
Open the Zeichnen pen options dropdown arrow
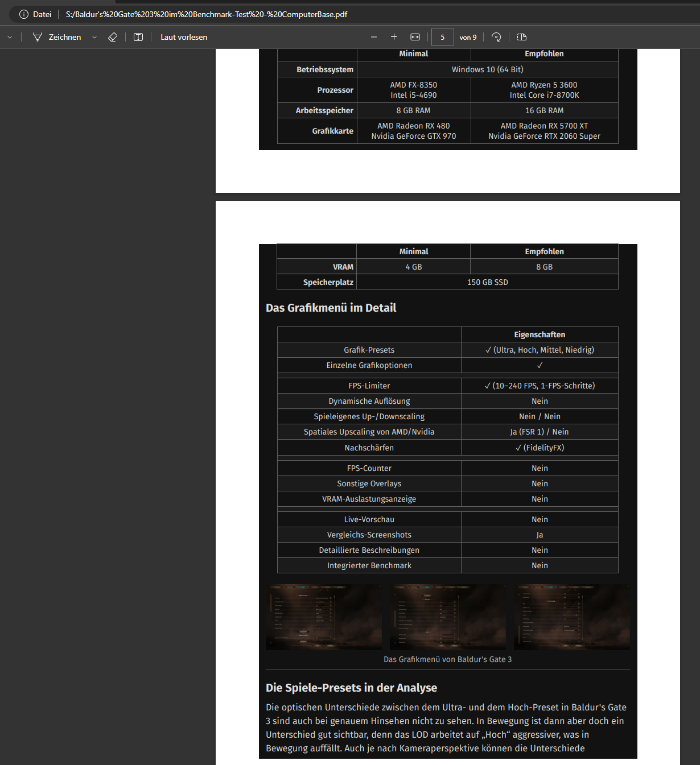[94, 37]
